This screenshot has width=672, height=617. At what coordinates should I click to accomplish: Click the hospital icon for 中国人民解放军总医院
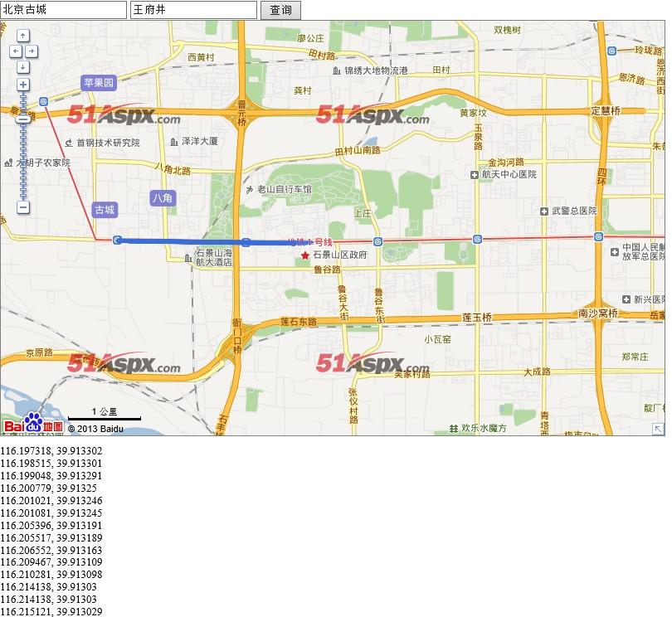point(615,252)
